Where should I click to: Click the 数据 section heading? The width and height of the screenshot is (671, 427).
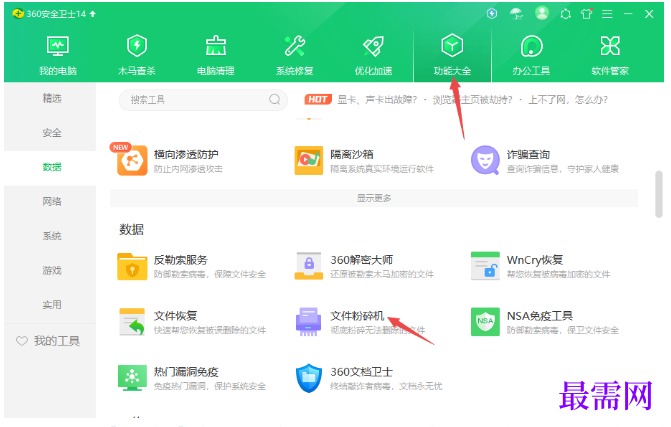click(131, 229)
